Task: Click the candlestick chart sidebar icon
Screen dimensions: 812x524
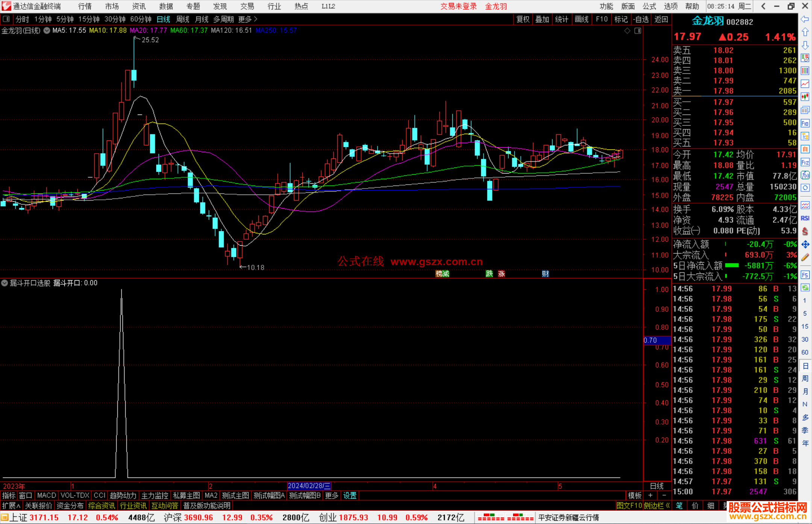Action: pyautogui.click(x=805, y=97)
